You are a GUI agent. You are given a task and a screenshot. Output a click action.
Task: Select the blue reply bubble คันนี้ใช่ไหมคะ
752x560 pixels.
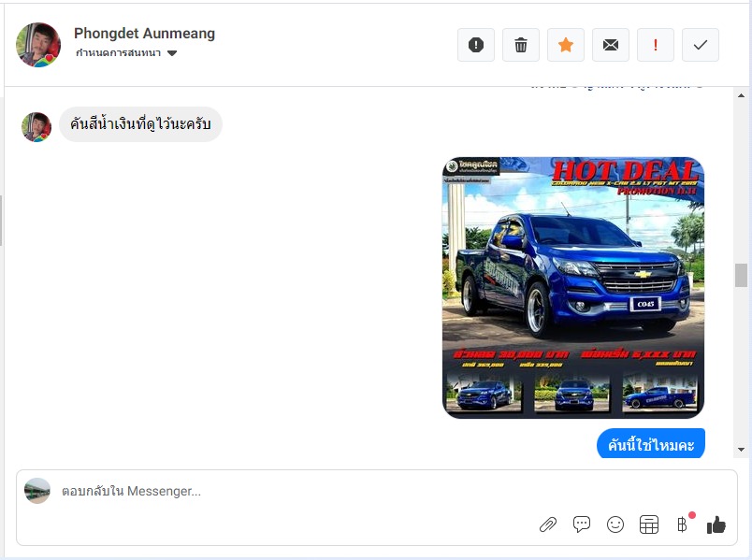tap(651, 444)
